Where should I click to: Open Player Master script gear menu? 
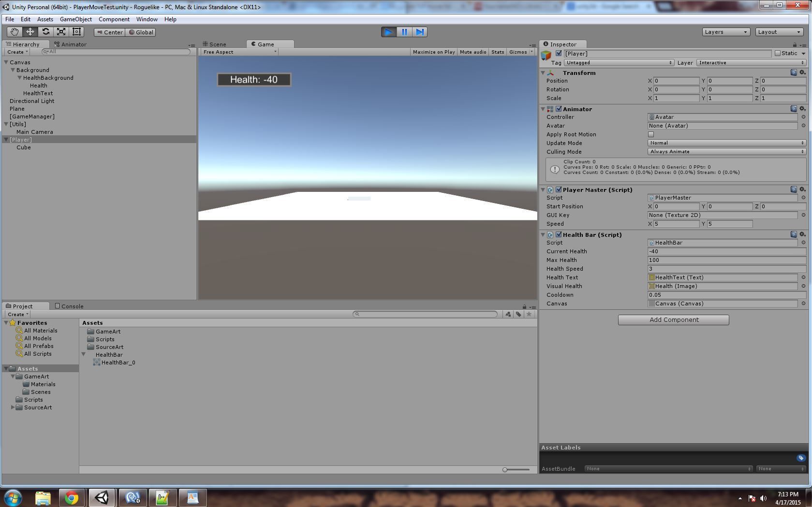802,189
